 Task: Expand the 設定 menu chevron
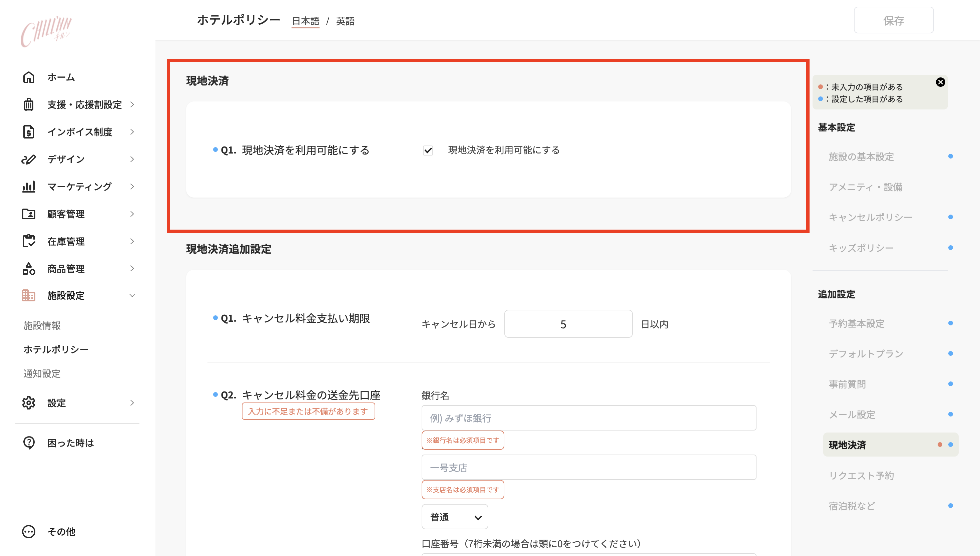[132, 403]
